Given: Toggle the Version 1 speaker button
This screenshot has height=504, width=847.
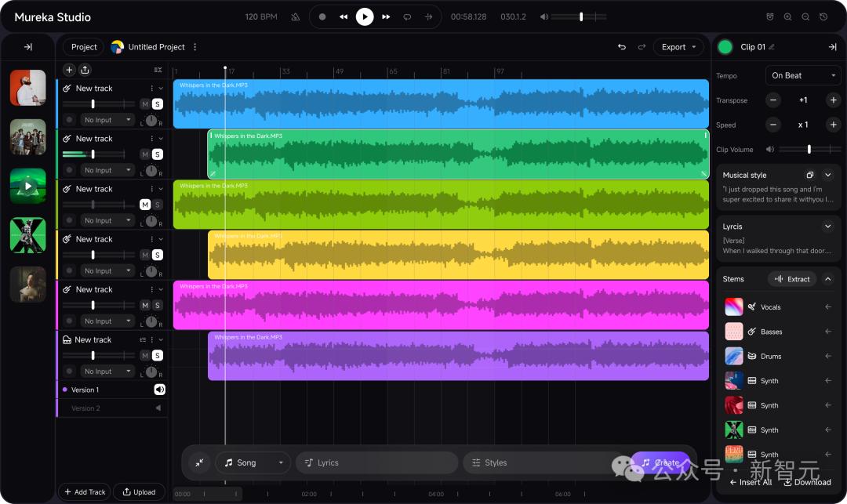Looking at the screenshot, I should pos(159,390).
